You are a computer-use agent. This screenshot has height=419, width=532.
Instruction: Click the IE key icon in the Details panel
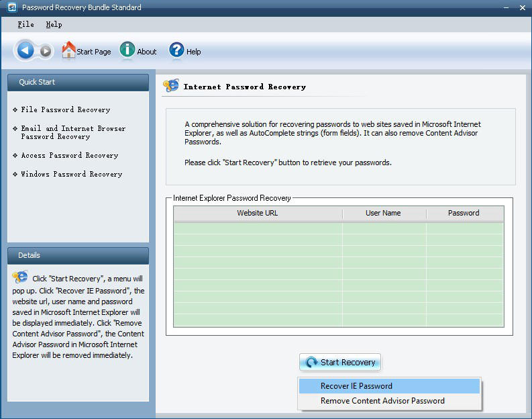[20, 277]
